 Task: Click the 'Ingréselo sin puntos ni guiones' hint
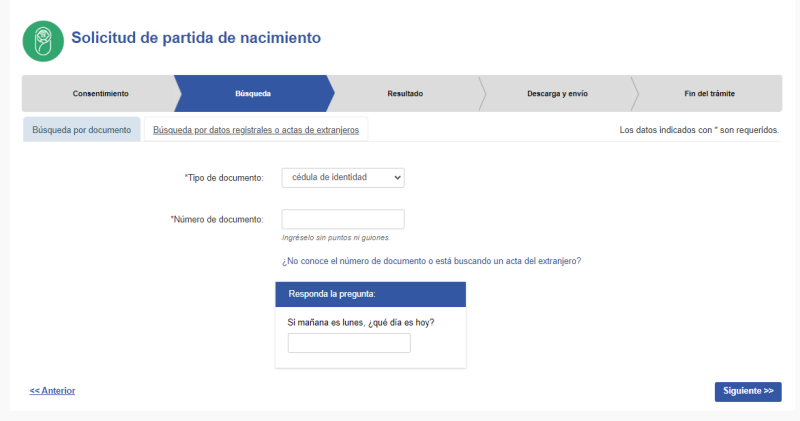click(336, 238)
